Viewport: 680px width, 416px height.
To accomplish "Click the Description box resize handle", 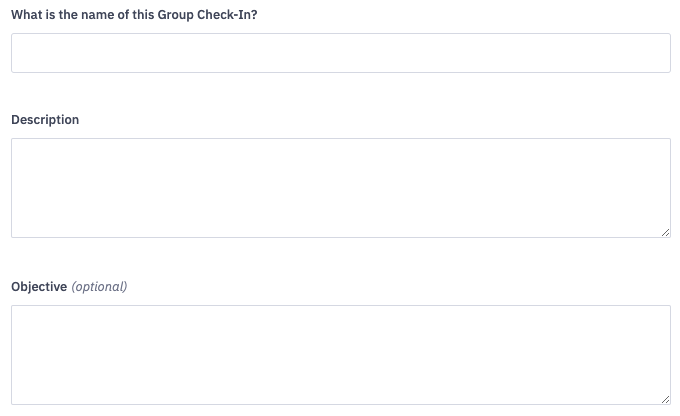I will tap(665, 232).
